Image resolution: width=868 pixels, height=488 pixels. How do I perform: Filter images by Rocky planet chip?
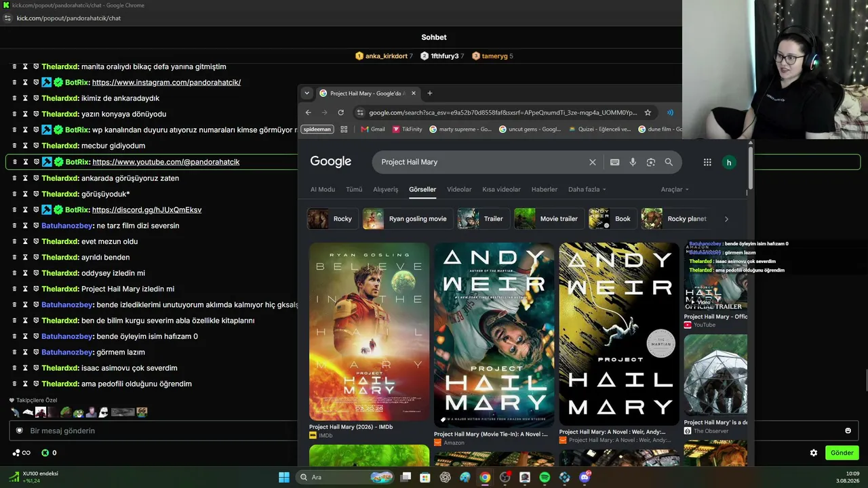point(677,219)
